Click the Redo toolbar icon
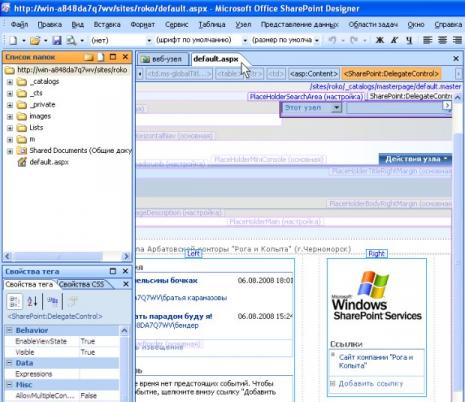This screenshot has width=465, height=402. tap(354, 40)
